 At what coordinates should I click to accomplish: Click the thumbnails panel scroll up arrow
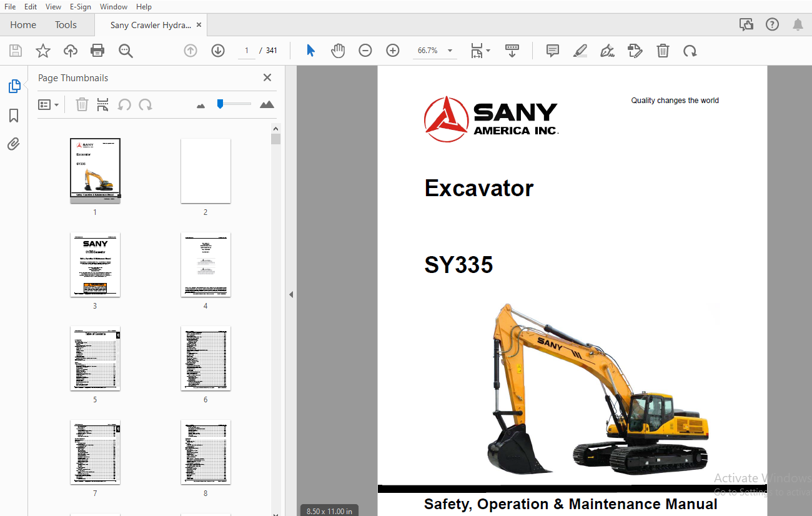tap(275, 129)
